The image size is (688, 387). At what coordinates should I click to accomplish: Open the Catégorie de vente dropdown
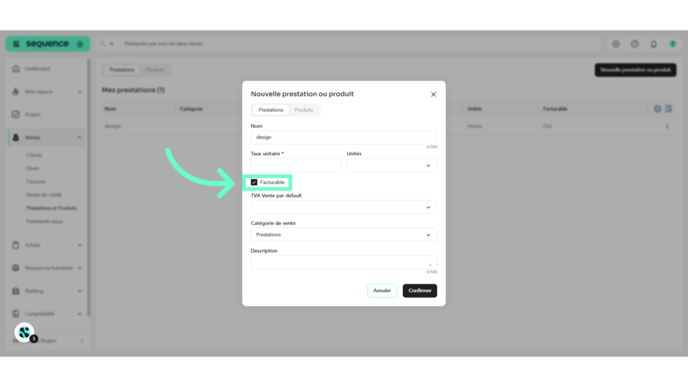[x=344, y=235]
